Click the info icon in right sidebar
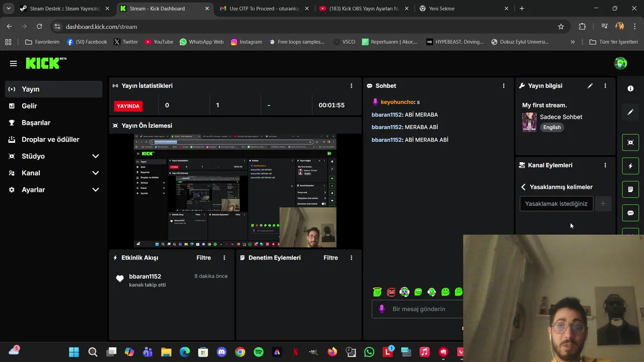The image size is (644, 362). (x=630, y=88)
